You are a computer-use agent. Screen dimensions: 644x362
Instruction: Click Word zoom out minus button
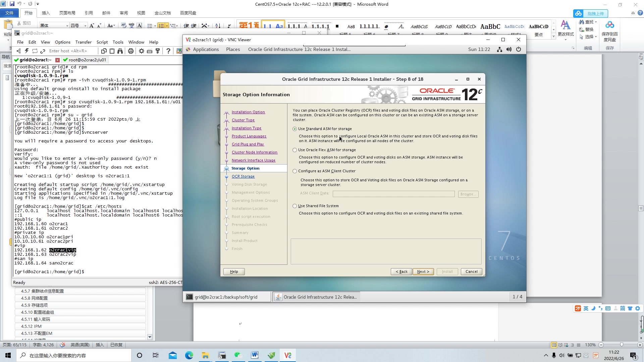tap(601, 345)
